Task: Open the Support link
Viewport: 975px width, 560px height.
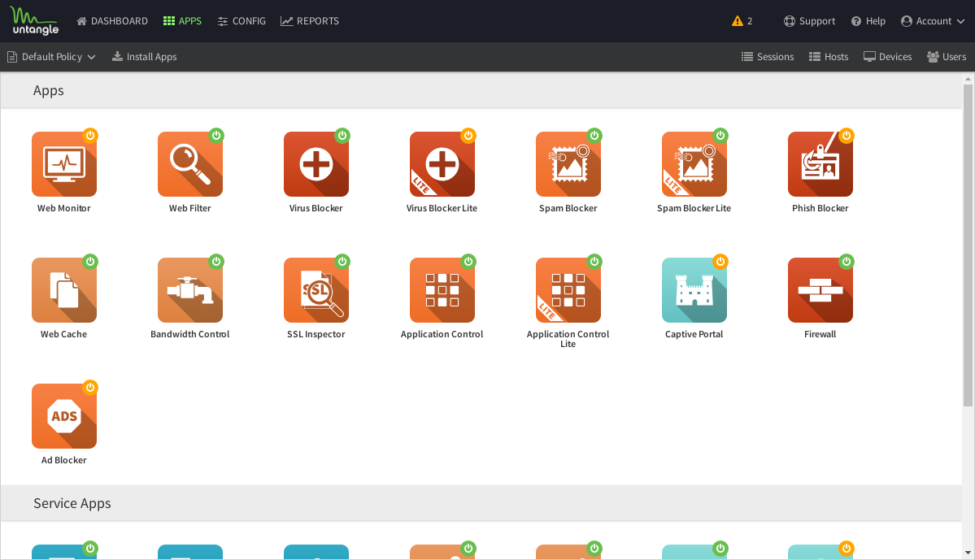Action: (809, 21)
